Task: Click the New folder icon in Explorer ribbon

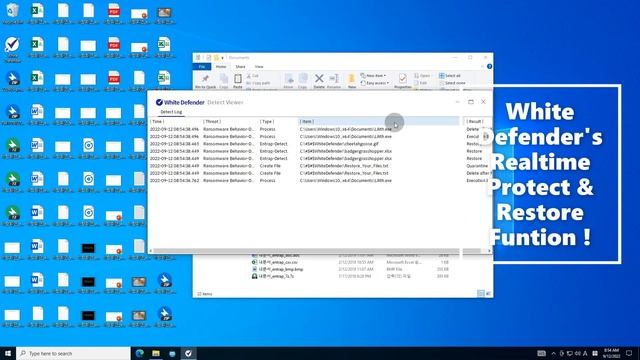Action: tap(351, 81)
